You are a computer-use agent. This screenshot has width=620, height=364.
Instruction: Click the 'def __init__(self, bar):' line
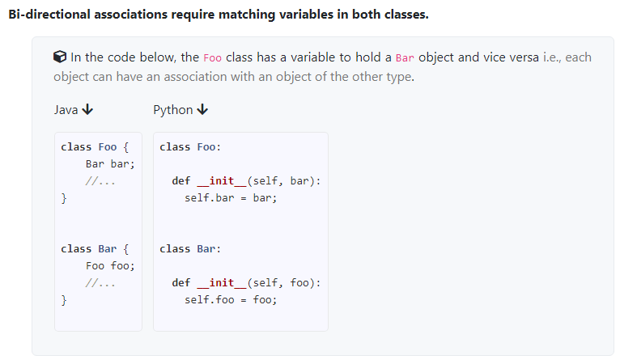pos(246,181)
